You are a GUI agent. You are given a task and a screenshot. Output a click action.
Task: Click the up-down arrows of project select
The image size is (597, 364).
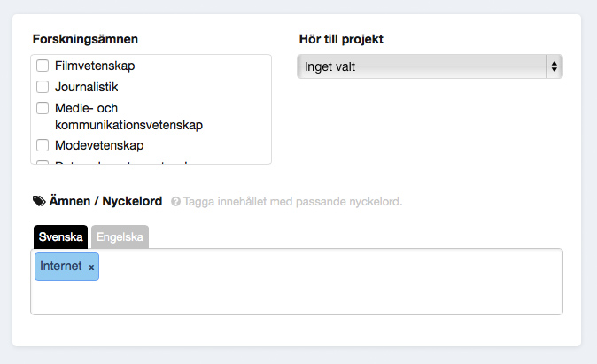click(x=554, y=66)
